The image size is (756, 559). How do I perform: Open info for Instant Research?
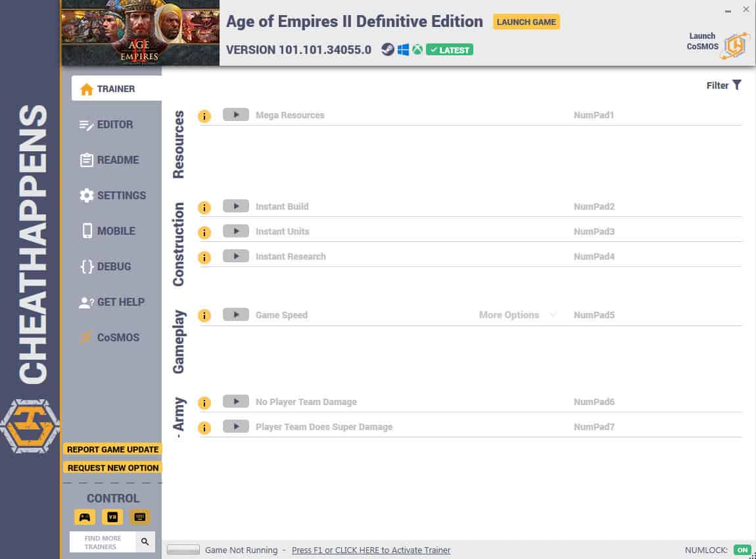point(204,258)
